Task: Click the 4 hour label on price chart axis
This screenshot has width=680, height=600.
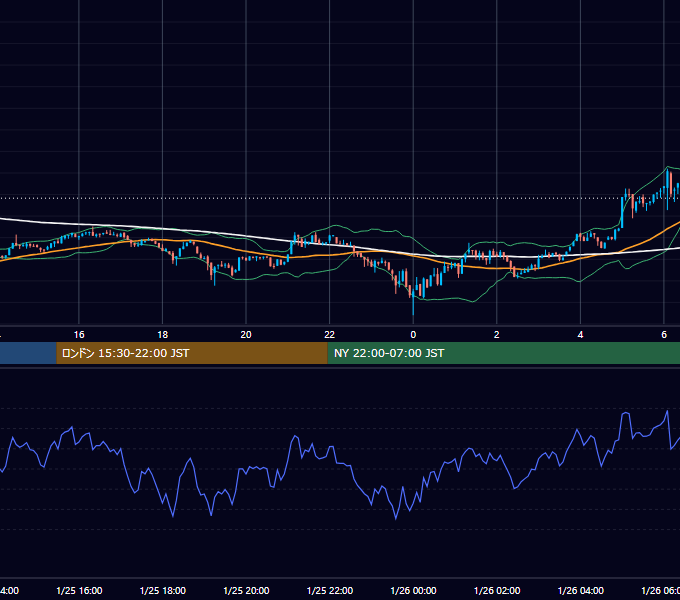Action: pos(580,335)
